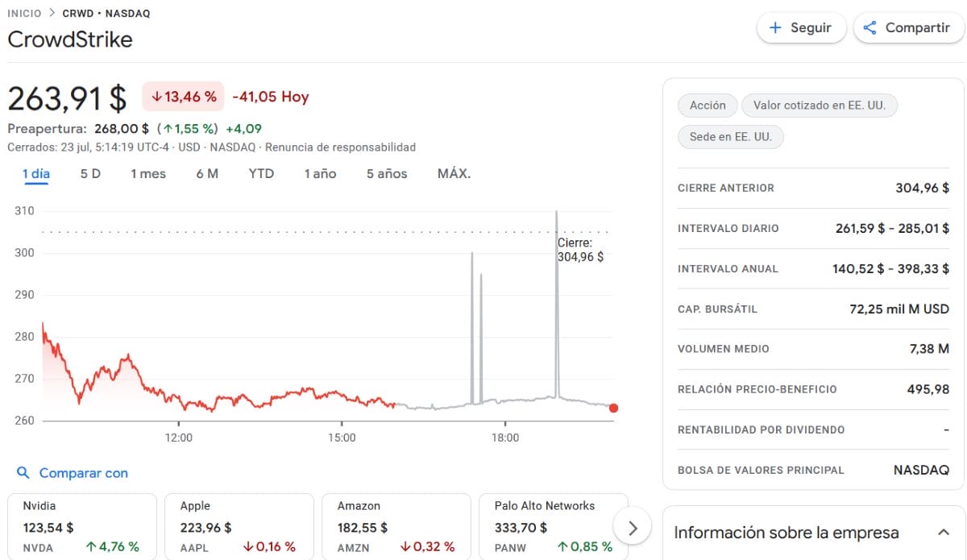Show 5 años chart range
Viewport: 967px width, 560px height.
click(x=387, y=173)
